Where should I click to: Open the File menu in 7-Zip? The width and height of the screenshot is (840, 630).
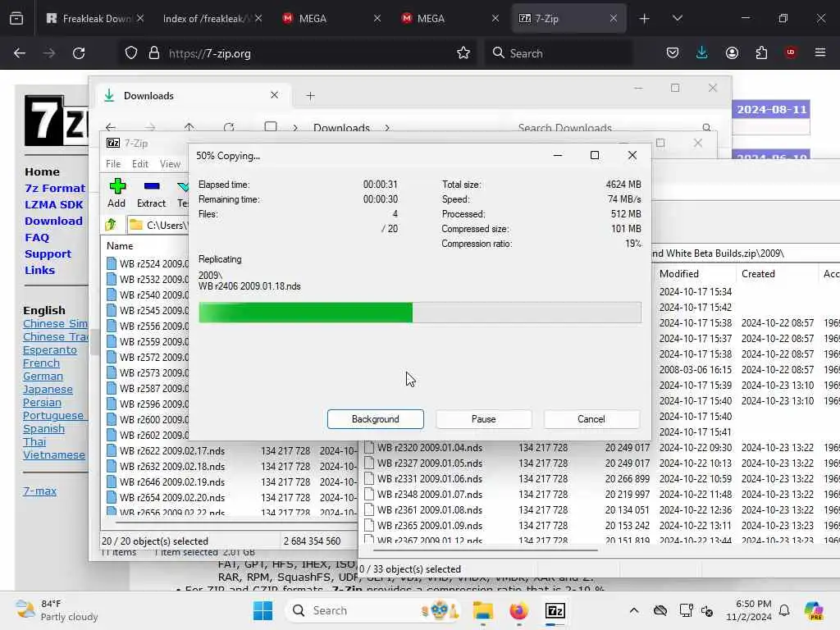[113, 164]
